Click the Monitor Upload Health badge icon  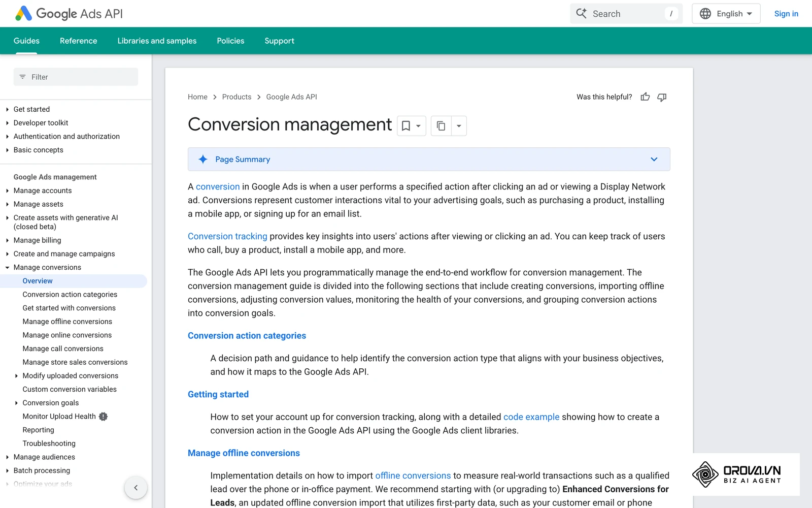pyautogui.click(x=104, y=417)
